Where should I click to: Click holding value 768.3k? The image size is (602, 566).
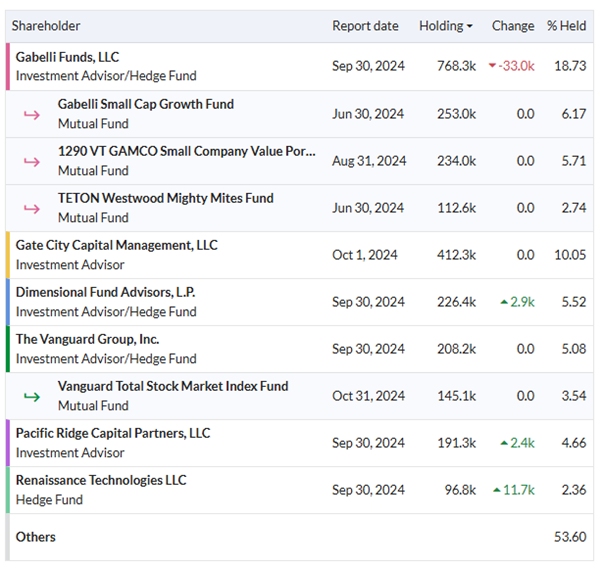click(x=456, y=66)
